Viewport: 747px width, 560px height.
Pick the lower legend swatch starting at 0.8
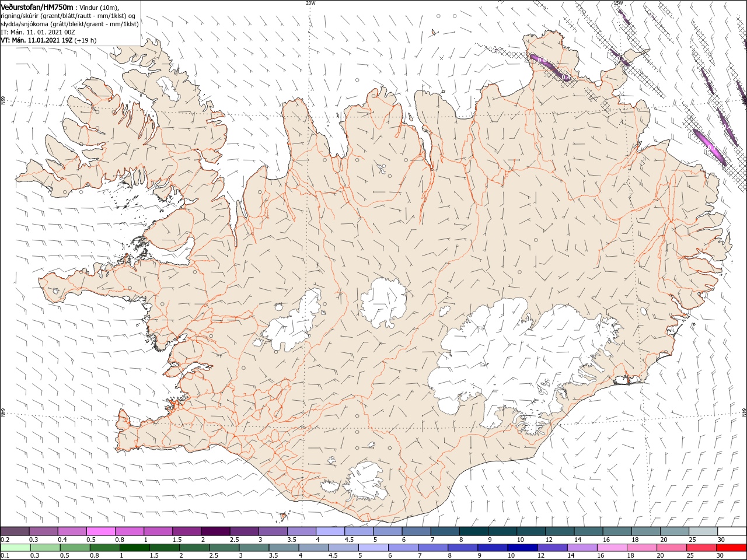point(104,548)
